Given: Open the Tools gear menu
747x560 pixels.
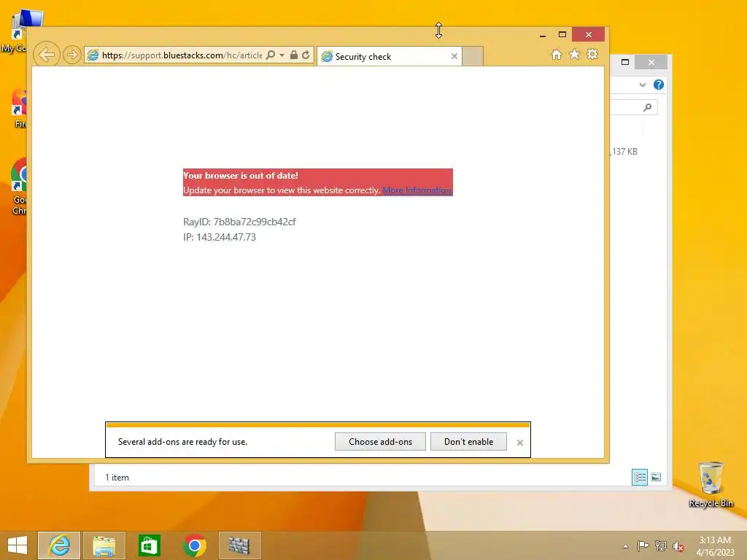Looking at the screenshot, I should point(592,54).
